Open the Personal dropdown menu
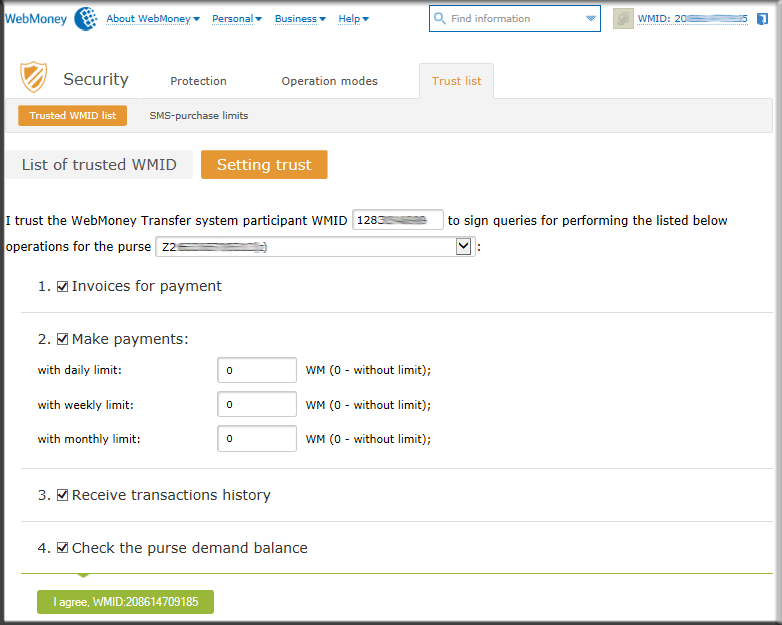Image resolution: width=782 pixels, height=625 pixels. pos(237,19)
